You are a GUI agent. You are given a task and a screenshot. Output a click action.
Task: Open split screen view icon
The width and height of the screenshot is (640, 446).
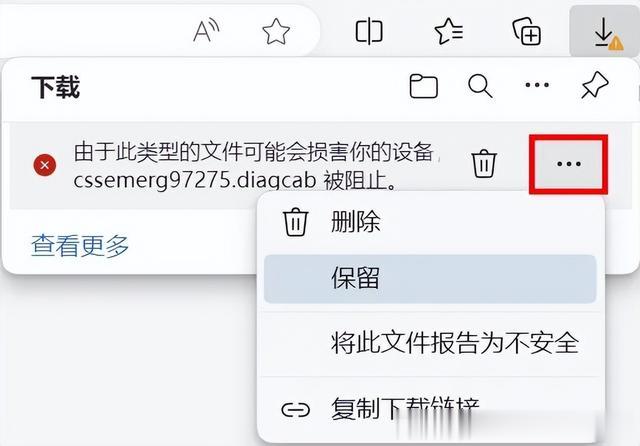point(369,31)
